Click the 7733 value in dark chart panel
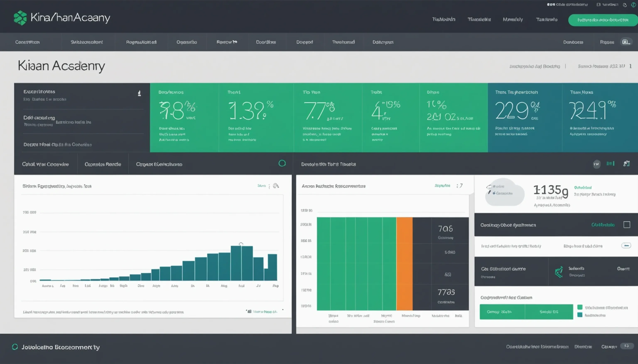The image size is (638, 364). click(446, 292)
